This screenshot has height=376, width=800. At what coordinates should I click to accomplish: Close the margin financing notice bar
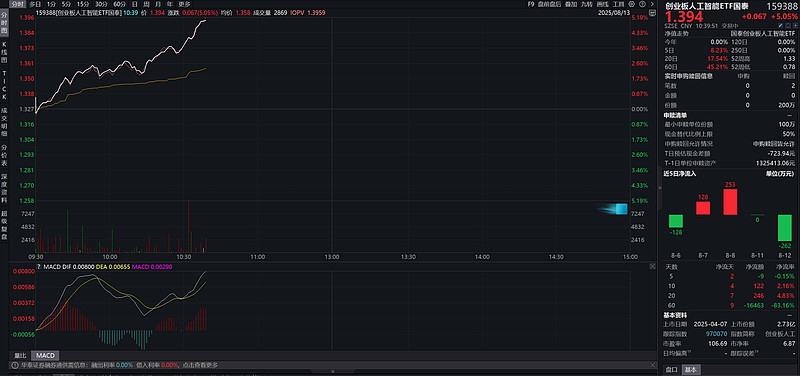click(653, 365)
